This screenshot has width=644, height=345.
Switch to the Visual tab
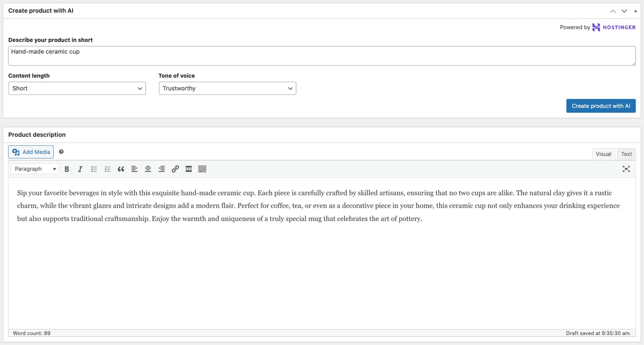point(603,154)
